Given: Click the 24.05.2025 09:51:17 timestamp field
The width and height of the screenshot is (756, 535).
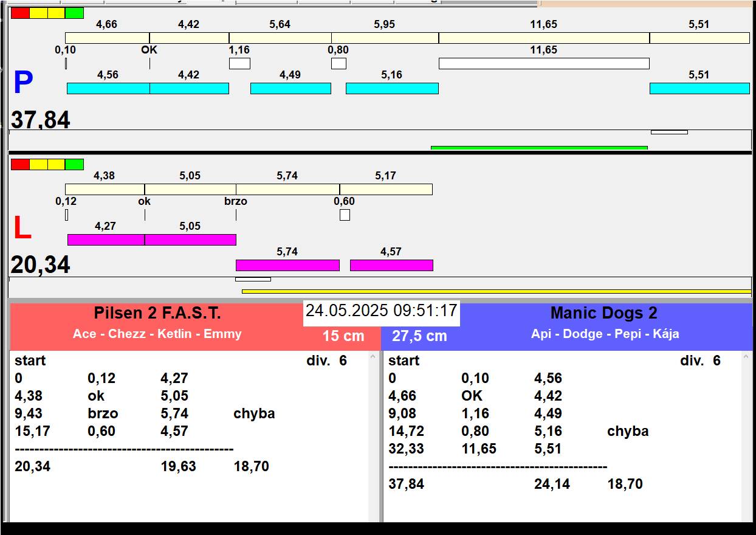Looking at the screenshot, I should tap(381, 311).
